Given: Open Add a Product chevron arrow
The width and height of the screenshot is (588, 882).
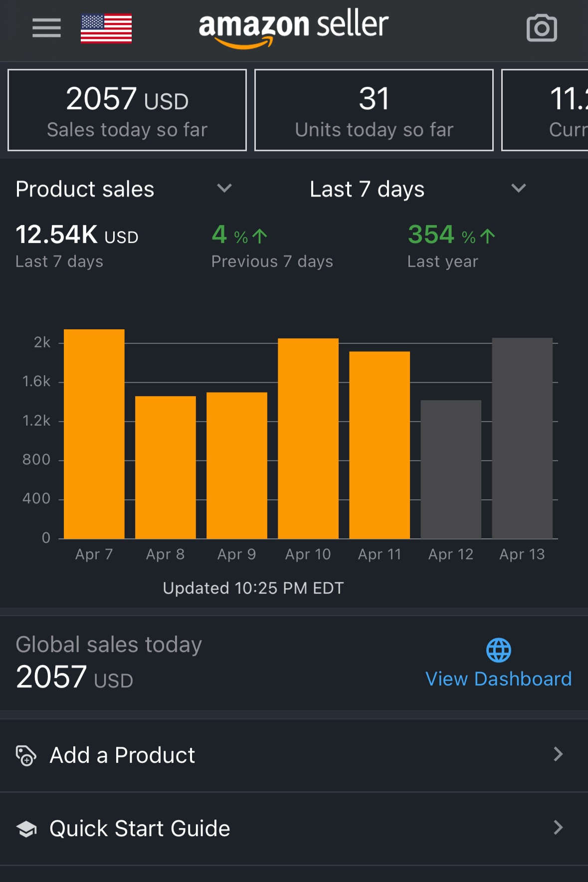Looking at the screenshot, I should point(558,754).
